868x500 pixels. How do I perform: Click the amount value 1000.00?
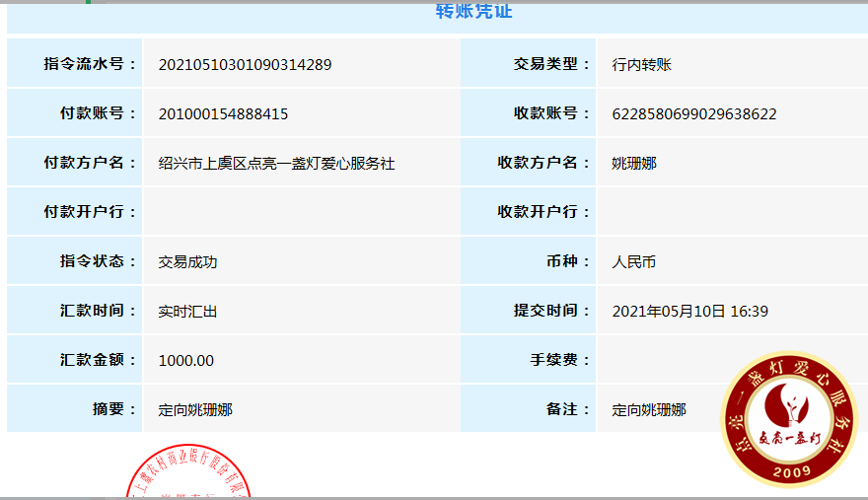point(186,361)
